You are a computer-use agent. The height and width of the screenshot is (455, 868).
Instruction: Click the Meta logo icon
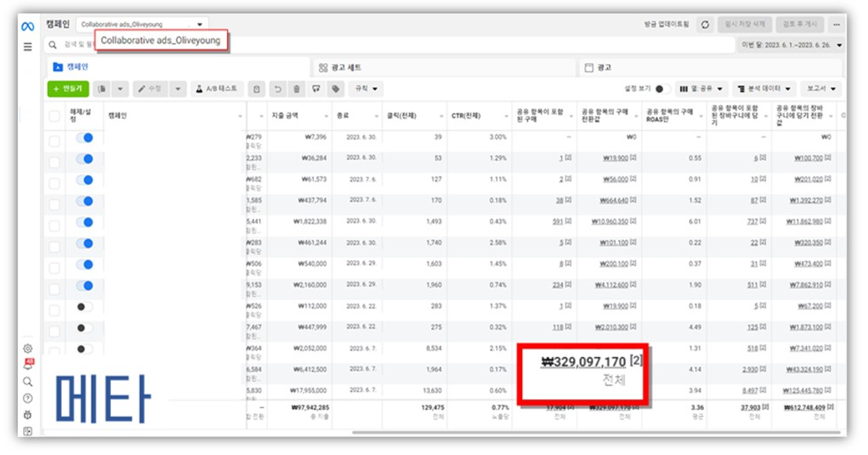[x=28, y=26]
